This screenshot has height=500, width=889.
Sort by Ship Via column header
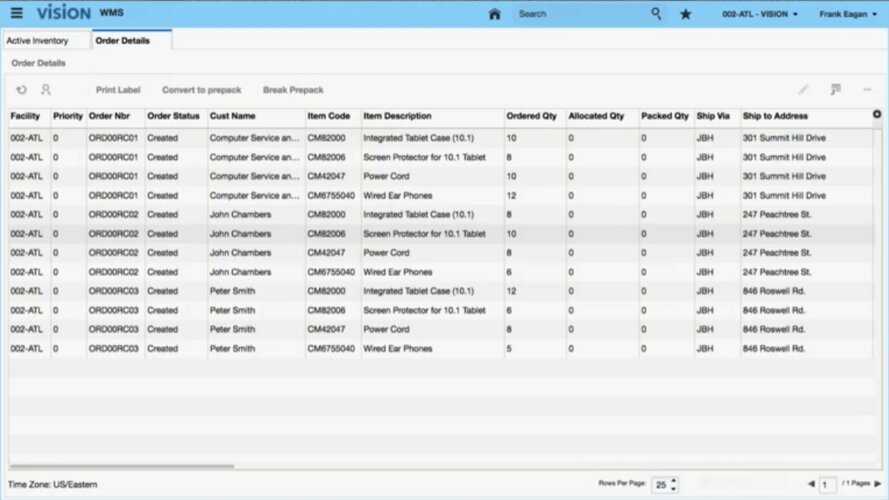click(x=713, y=116)
